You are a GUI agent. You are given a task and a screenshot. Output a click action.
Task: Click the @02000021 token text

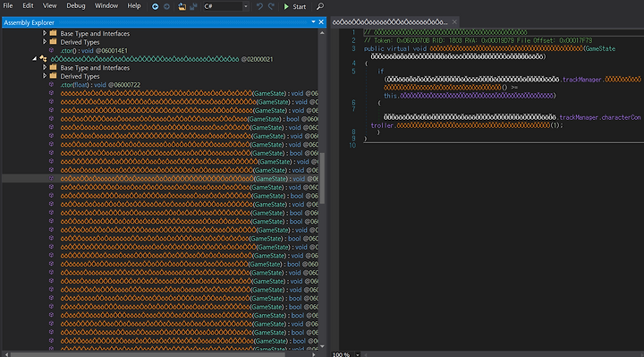(257, 59)
